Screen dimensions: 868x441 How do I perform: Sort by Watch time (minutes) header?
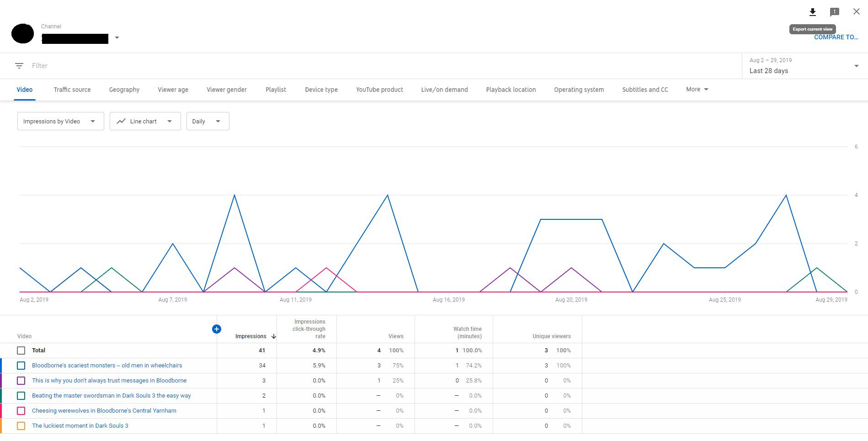click(x=467, y=333)
